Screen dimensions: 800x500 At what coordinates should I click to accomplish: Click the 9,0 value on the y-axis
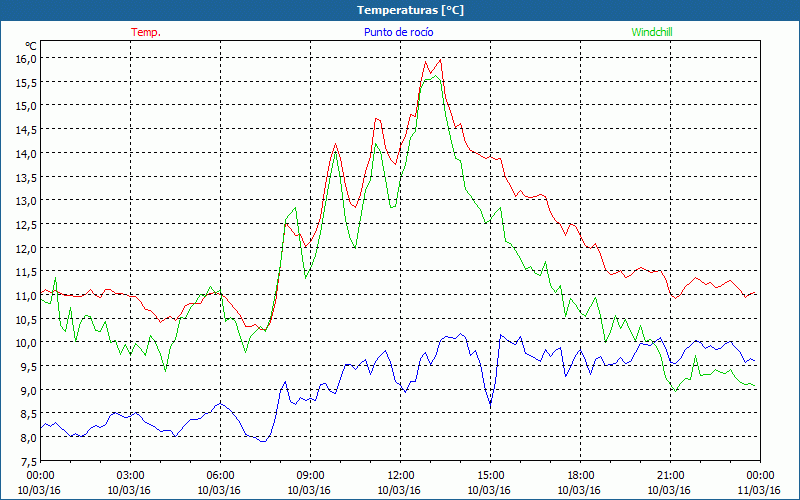point(25,390)
